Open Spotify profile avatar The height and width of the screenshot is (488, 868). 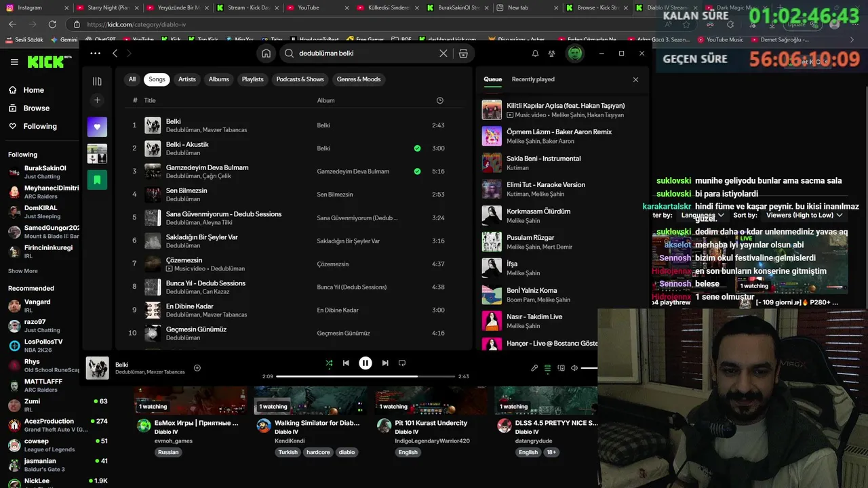click(x=575, y=53)
